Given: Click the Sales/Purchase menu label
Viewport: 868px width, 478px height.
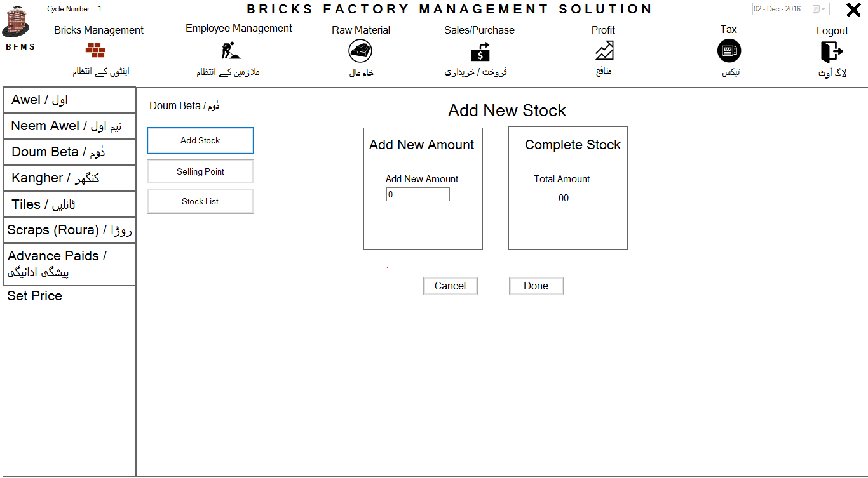Looking at the screenshot, I should point(479,30).
